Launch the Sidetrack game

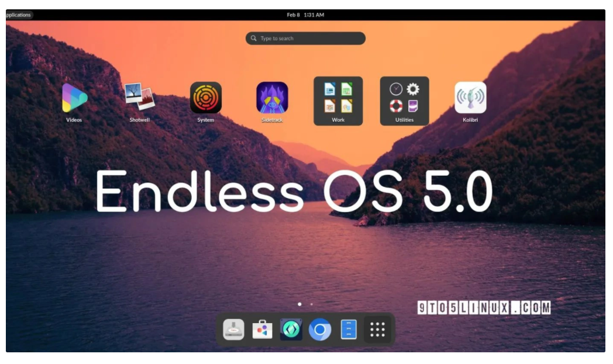[x=272, y=98]
